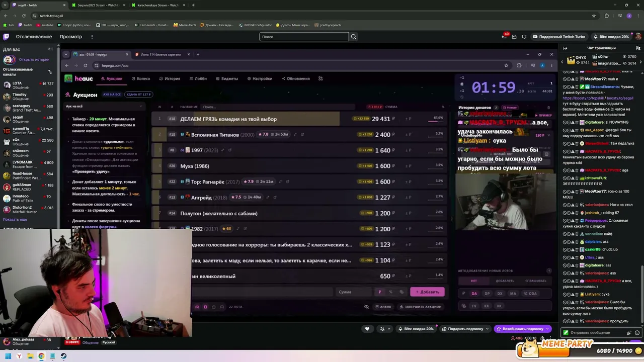Open hype chat icon beside message field
The width and height of the screenshot is (644, 362).
[x=629, y=333]
